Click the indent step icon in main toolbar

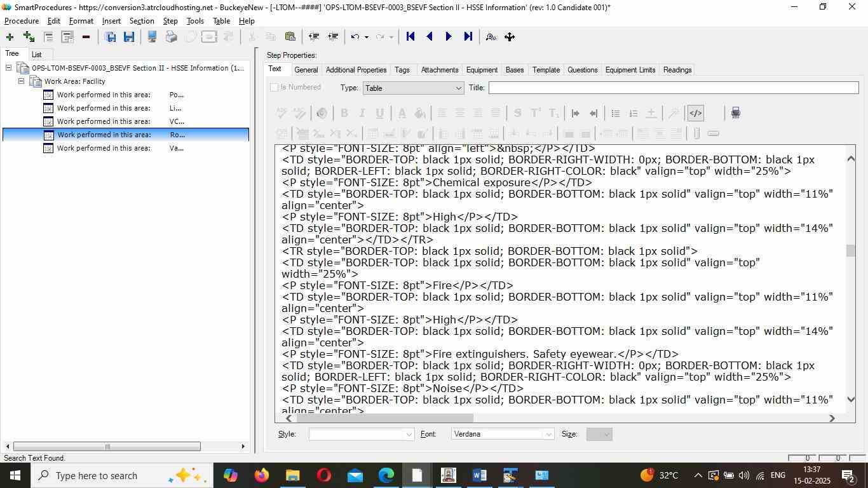[332, 37]
